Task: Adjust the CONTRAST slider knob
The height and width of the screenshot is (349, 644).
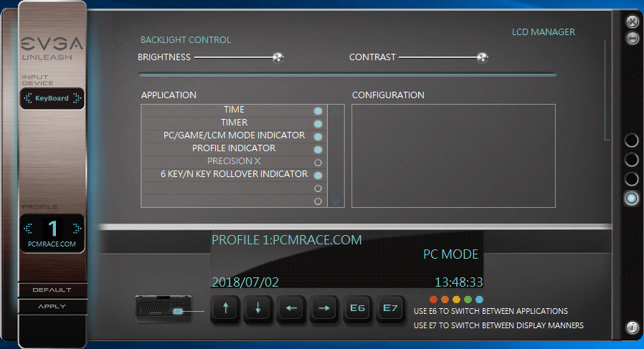Action: pyautogui.click(x=482, y=57)
